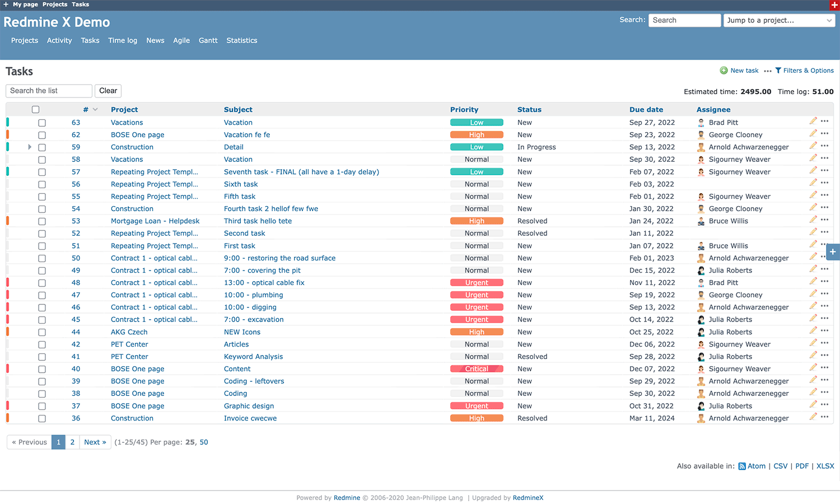Click the Atom feed icon at the bottom
This screenshot has height=504, width=840.
(741, 465)
